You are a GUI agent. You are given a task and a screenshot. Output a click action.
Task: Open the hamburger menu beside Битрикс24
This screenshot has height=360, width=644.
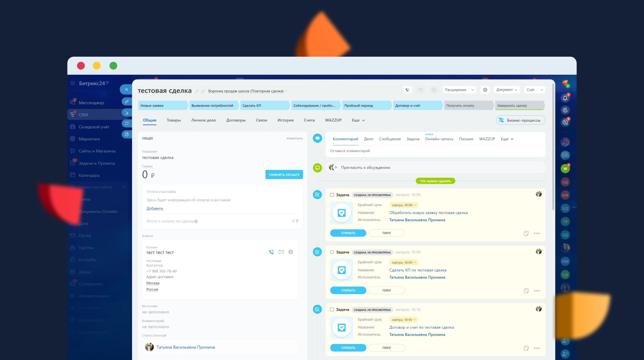[72, 83]
